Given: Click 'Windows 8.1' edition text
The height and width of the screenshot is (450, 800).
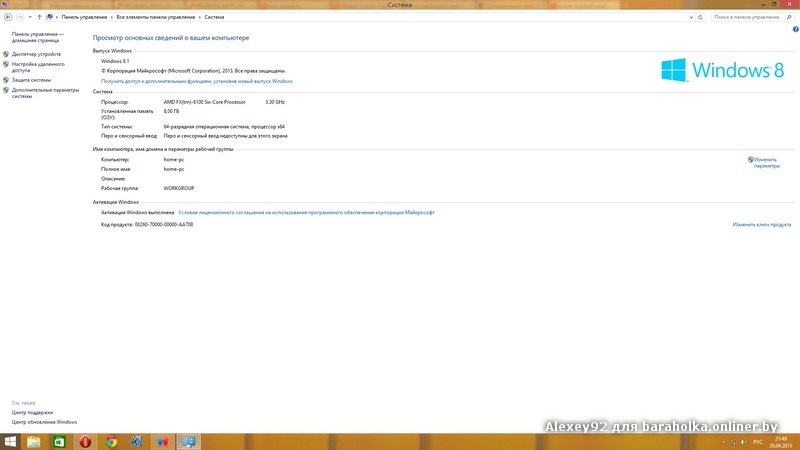Looking at the screenshot, I should (x=115, y=61).
